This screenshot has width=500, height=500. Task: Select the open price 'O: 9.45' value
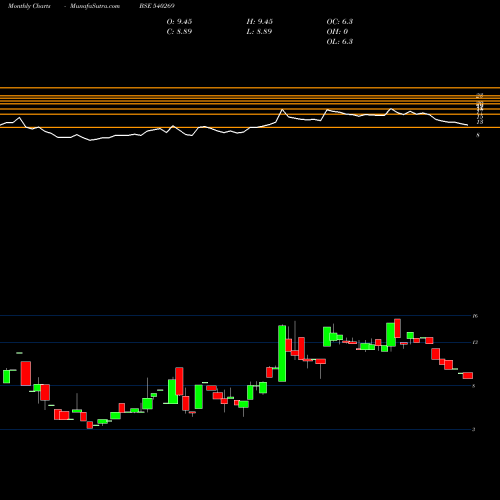pos(179,22)
